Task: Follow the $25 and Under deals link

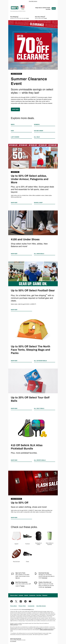Action: click(x=39, y=131)
